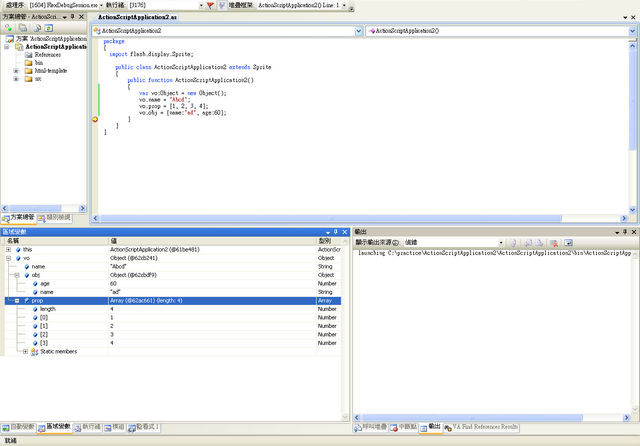Open the Locals panel window position dropdown arrow
Screen dimensions: 640x446
pos(328,232)
